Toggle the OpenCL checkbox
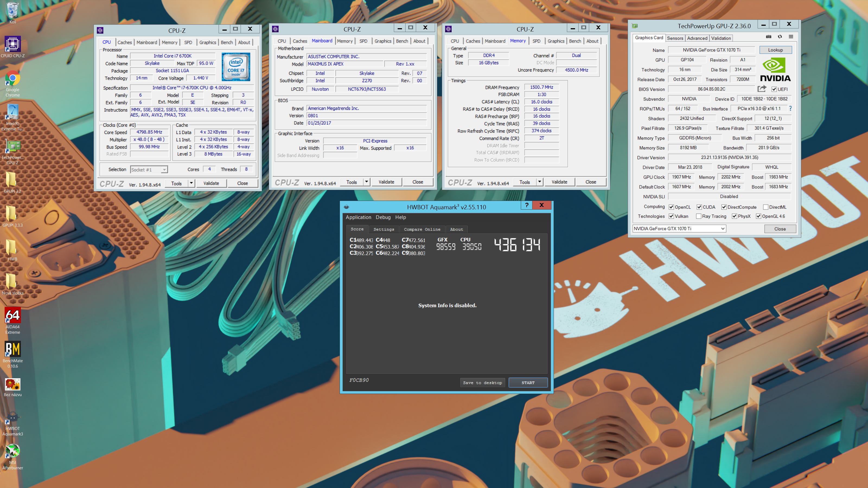 tap(671, 207)
